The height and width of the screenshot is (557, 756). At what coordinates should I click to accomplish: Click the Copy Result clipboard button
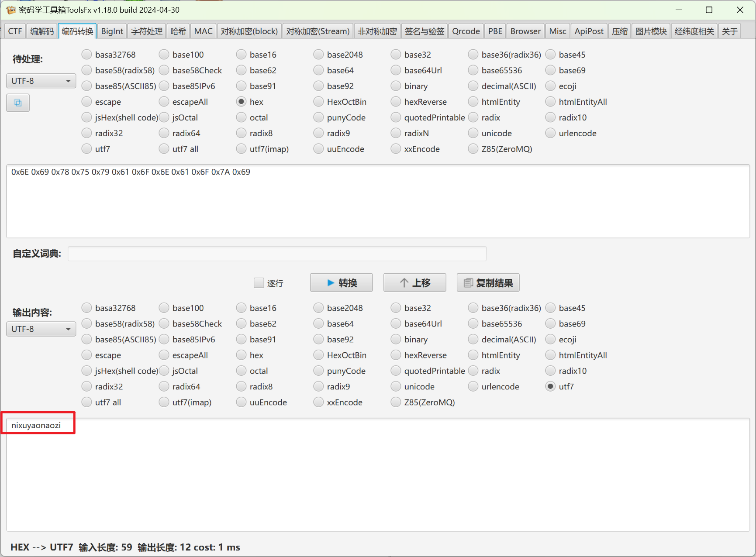tap(488, 283)
